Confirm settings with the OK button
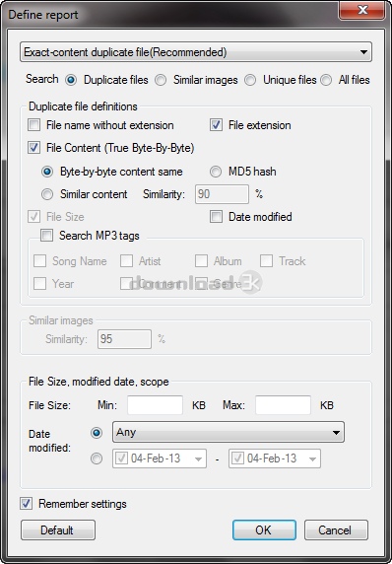 pos(264,530)
